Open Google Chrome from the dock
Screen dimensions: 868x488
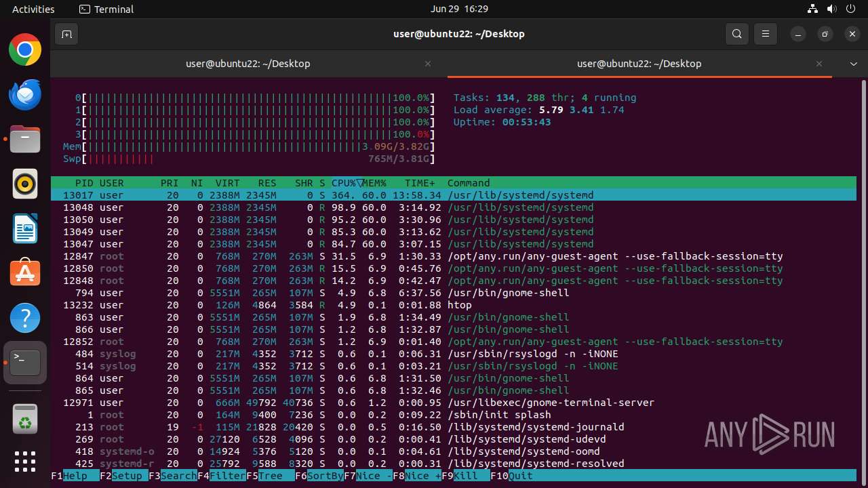[x=25, y=49]
